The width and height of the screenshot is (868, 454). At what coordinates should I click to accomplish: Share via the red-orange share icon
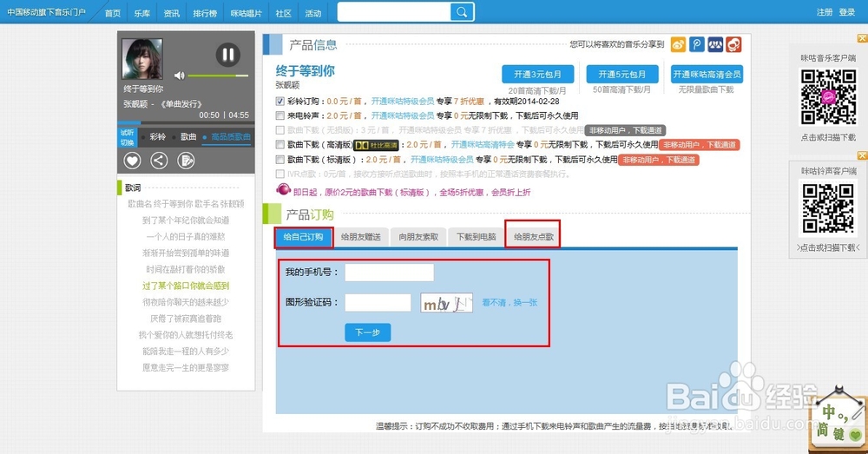tap(734, 45)
